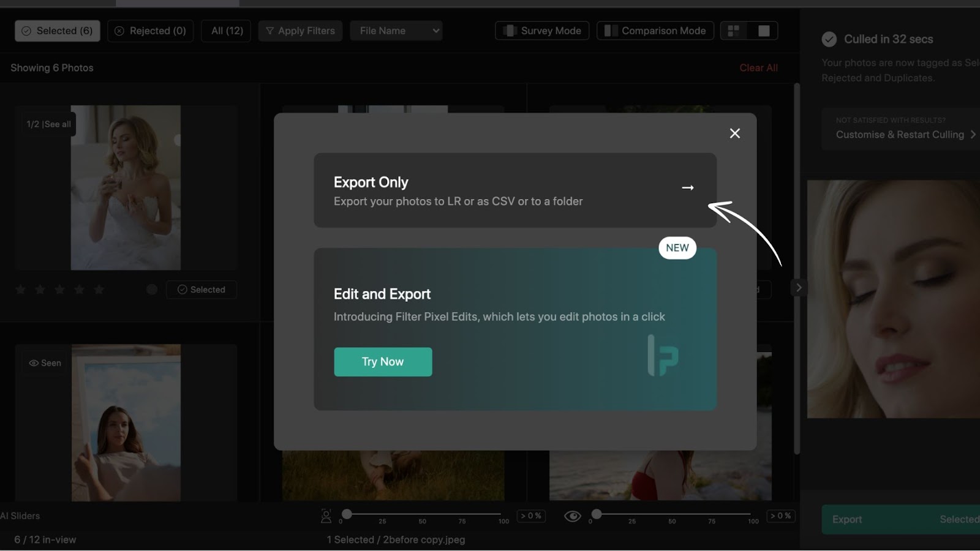The height and width of the screenshot is (551, 980).
Task: Choose the Export Only option
Action: (x=515, y=190)
